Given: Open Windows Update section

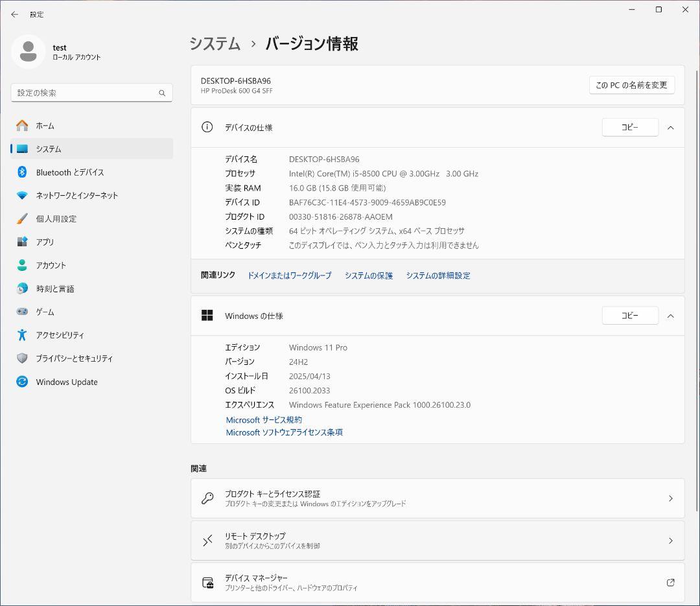Looking at the screenshot, I should pos(65,382).
